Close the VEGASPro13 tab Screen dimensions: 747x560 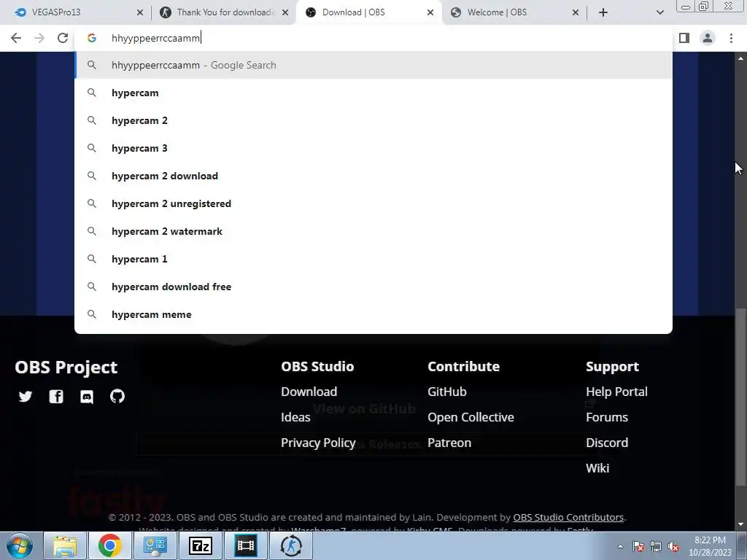[x=139, y=12]
